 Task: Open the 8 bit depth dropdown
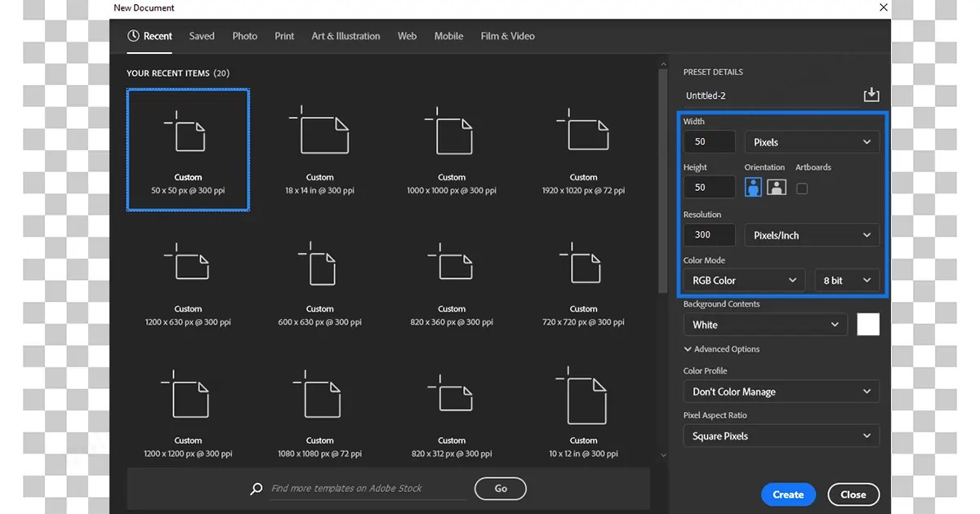click(x=847, y=279)
